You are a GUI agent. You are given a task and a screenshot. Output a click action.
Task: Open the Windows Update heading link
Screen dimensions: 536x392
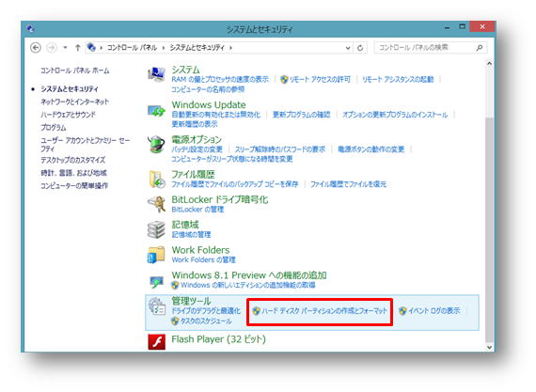(x=209, y=104)
